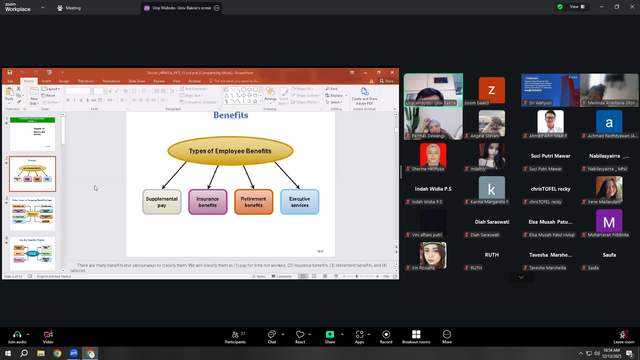This screenshot has height=360, width=640.
Task: Expand the Chat options arrow
Action: 283,334
